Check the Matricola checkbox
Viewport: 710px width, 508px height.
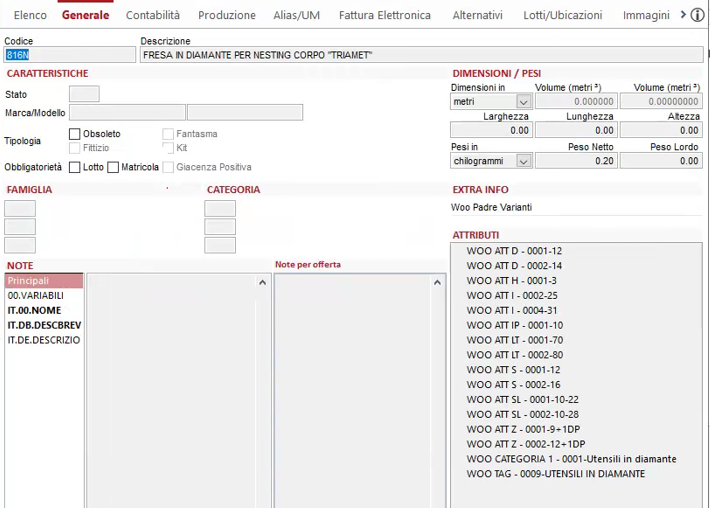click(113, 167)
